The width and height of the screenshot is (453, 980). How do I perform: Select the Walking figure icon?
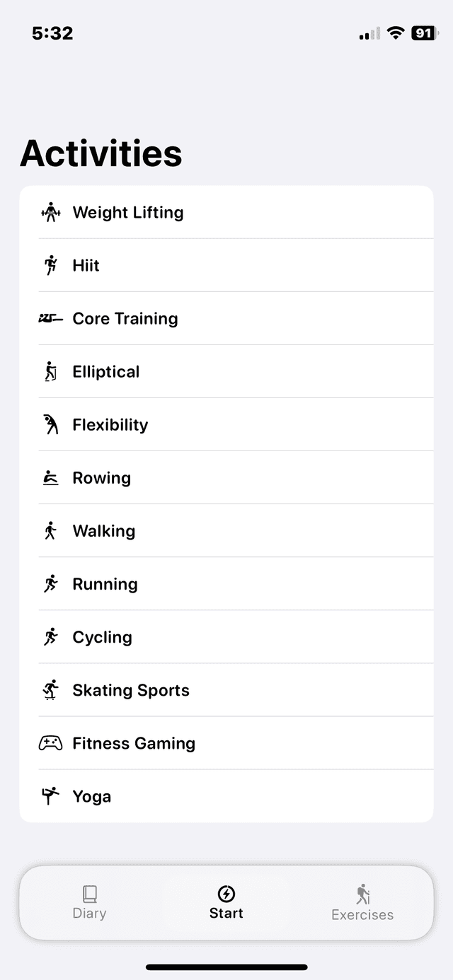[x=50, y=531]
